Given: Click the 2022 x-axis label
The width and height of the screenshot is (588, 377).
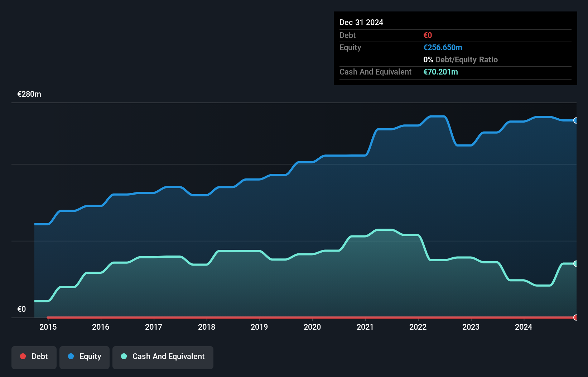Looking at the screenshot, I should pos(418,327).
